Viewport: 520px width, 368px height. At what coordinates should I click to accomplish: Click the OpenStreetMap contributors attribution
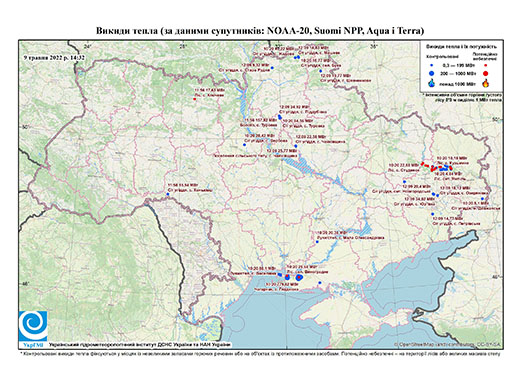447,344
